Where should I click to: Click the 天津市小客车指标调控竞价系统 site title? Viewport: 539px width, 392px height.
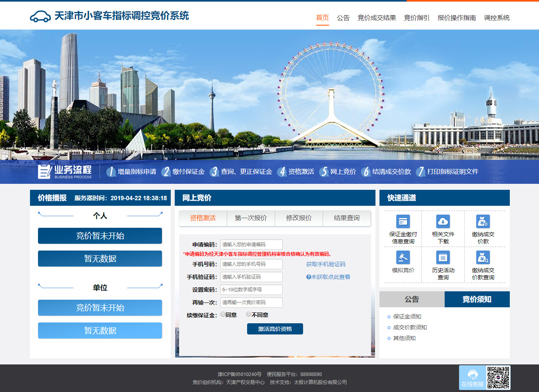coord(122,16)
